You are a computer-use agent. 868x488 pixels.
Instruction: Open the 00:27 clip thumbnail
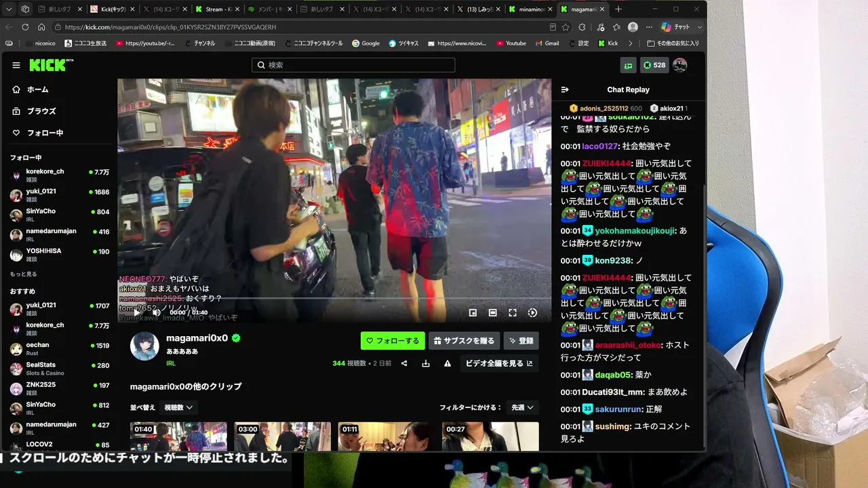490,436
